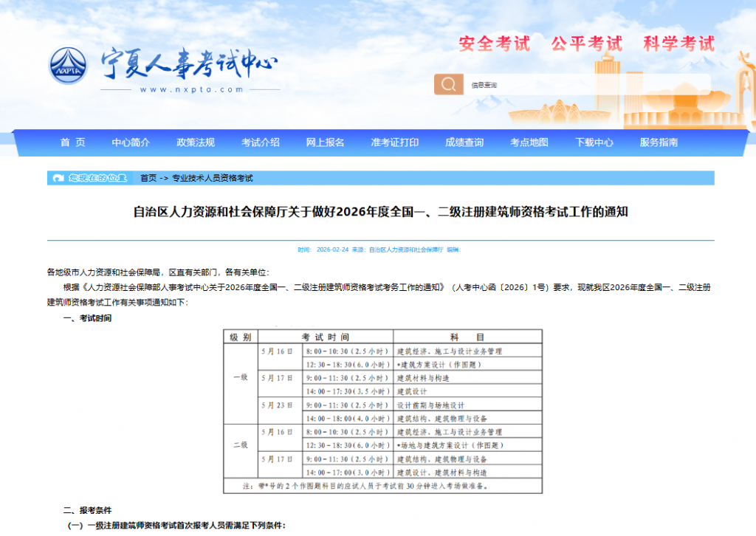Viewport: 756px width, 536px height.
Task: Open the 下载中心 download center menu
Action: (594, 142)
